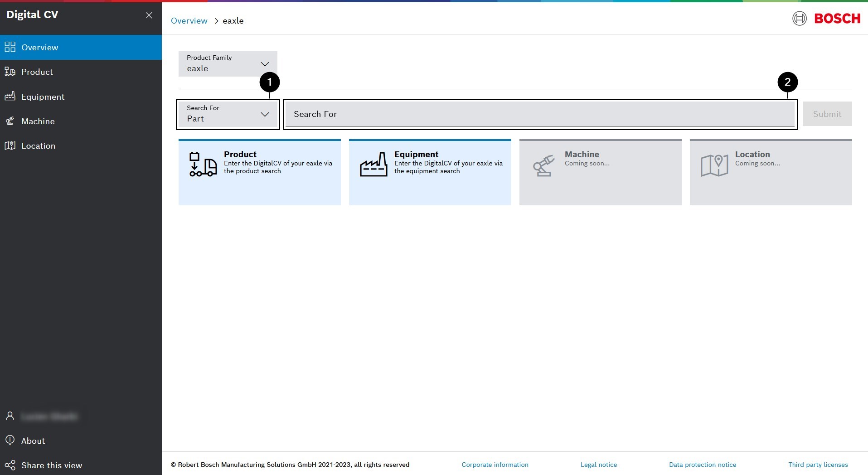
Task: Click the Digital CV title
Action: [x=32, y=15]
